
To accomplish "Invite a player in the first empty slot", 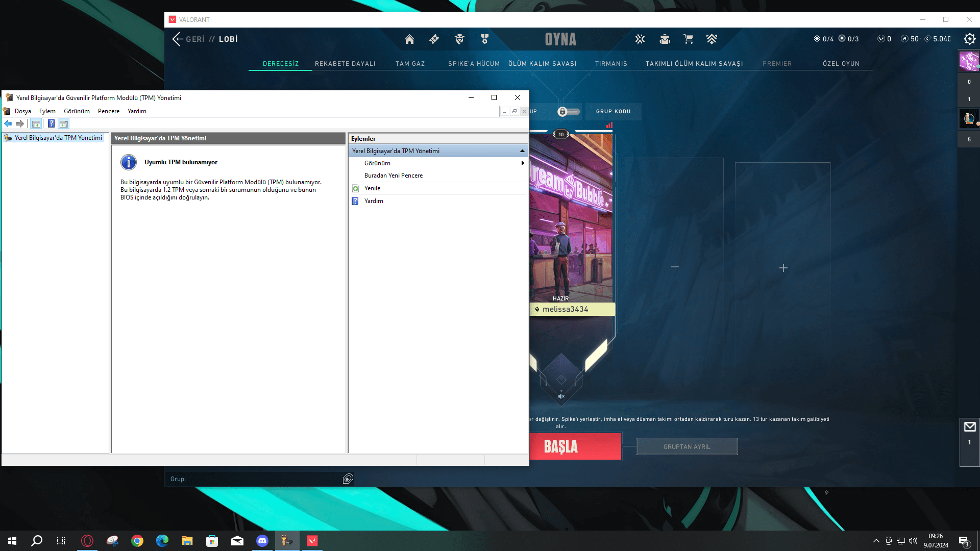I will click(x=674, y=267).
